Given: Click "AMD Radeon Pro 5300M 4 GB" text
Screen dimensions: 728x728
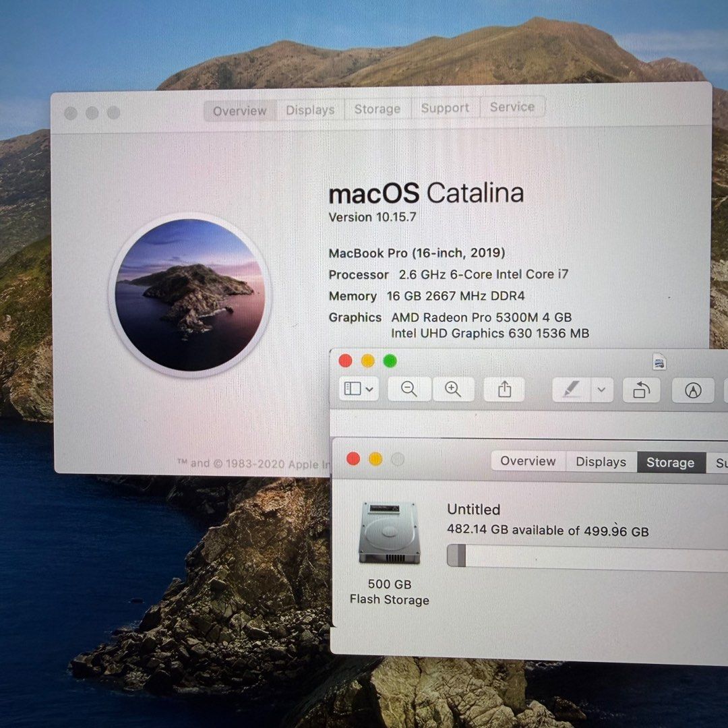Looking at the screenshot, I should [x=481, y=317].
